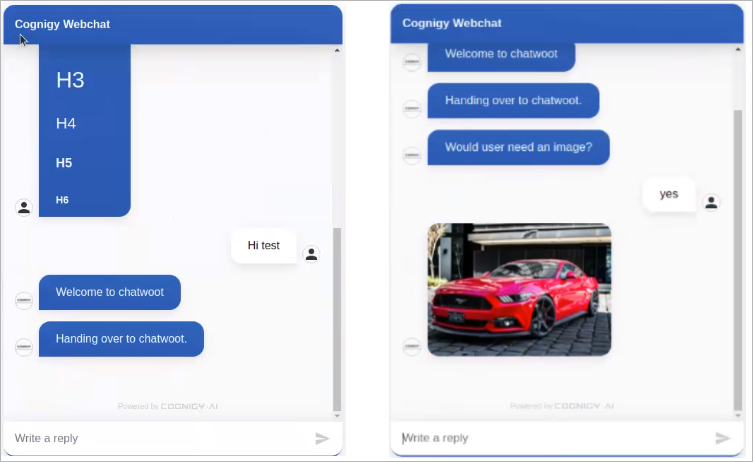Click scroll-up arrow in right webchat
The width and height of the screenshot is (753, 462).
tap(738, 49)
